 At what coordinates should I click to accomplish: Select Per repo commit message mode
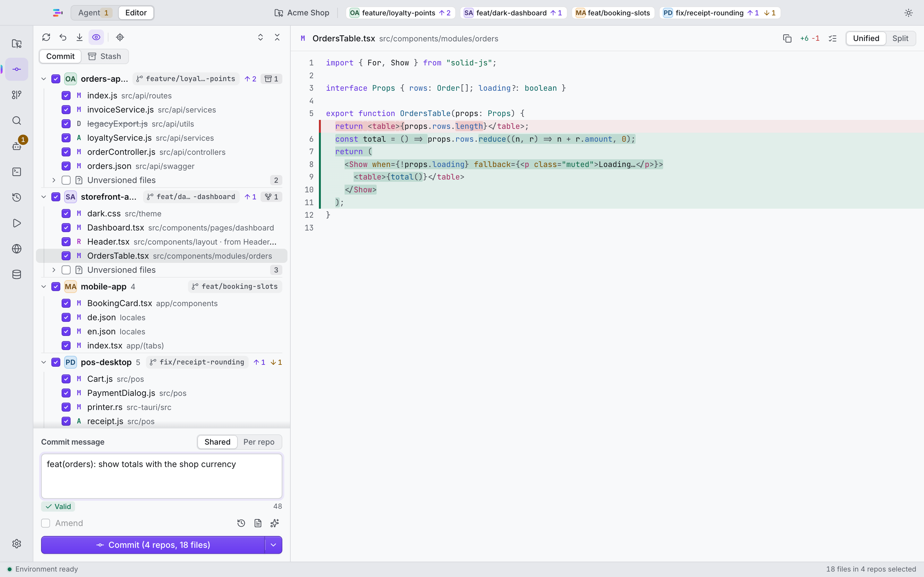[x=259, y=441]
